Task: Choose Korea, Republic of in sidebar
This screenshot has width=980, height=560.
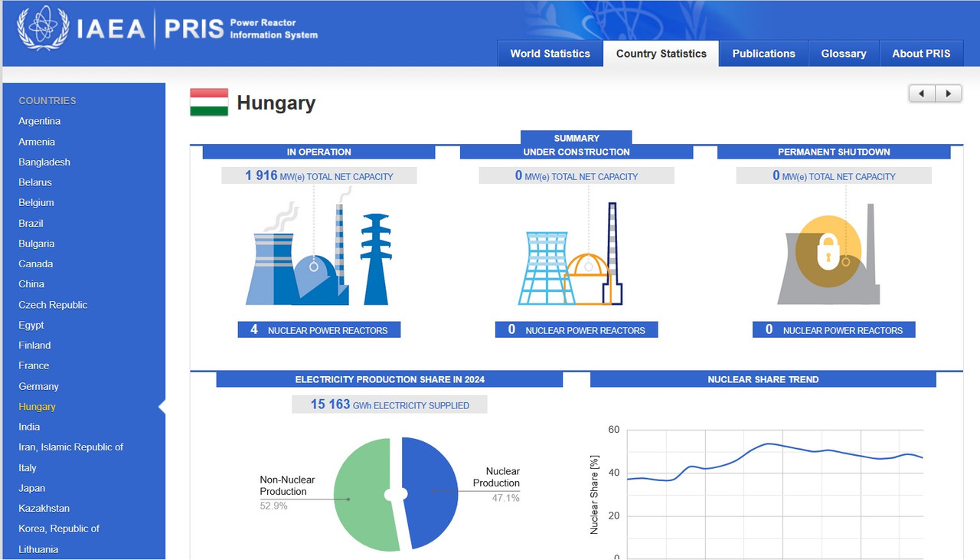Action: click(x=59, y=529)
